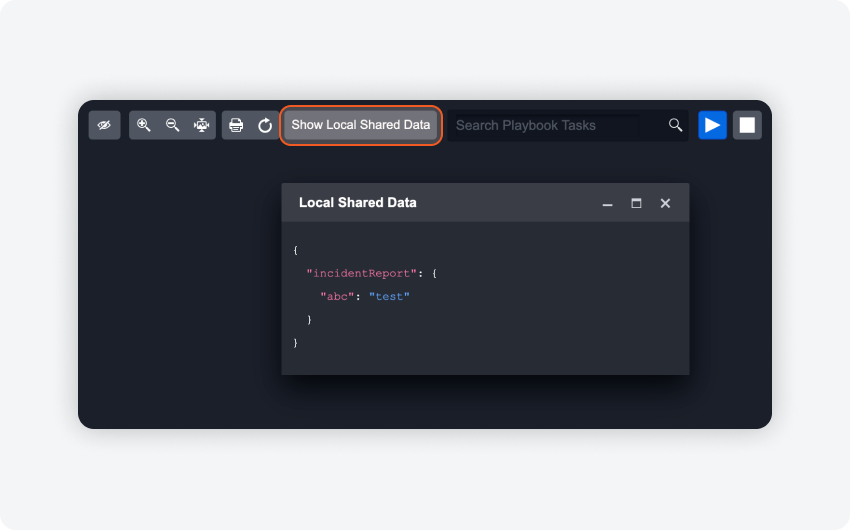
Task: Click the opening brace on first JSON line
Action: 295,250
